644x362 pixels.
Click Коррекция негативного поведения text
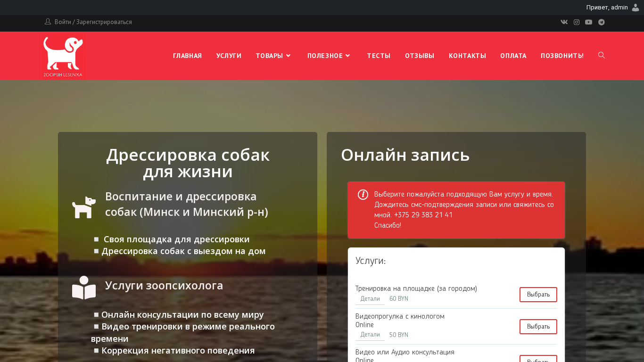(178, 351)
